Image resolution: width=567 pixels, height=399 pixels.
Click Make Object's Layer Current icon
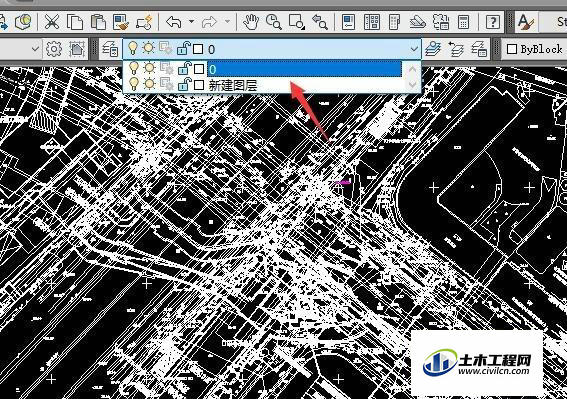(433, 49)
